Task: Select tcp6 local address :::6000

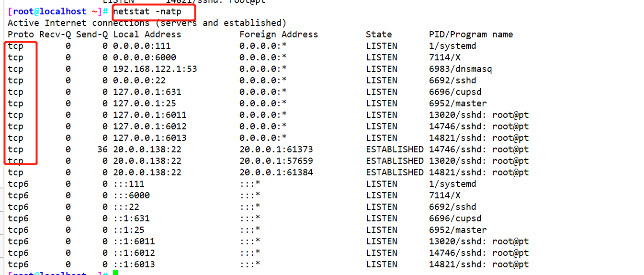Action: tap(131, 195)
